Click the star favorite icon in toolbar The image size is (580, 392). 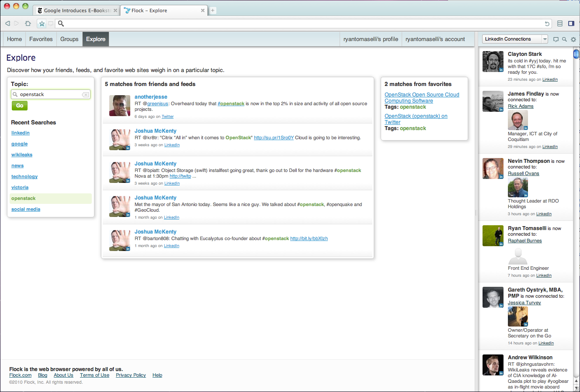(42, 24)
